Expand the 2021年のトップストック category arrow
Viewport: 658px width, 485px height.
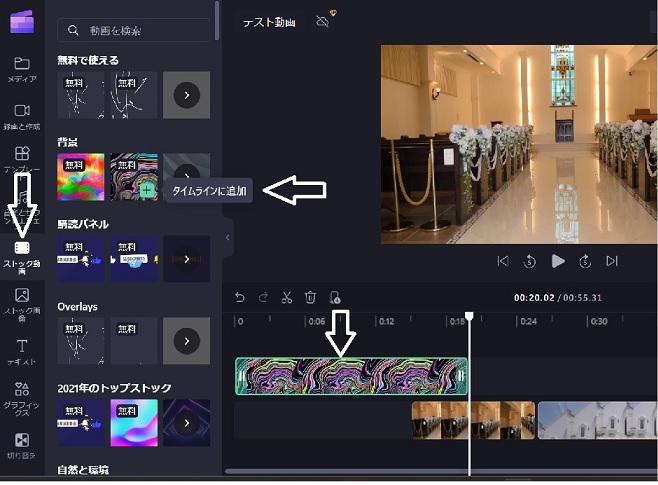click(x=187, y=423)
